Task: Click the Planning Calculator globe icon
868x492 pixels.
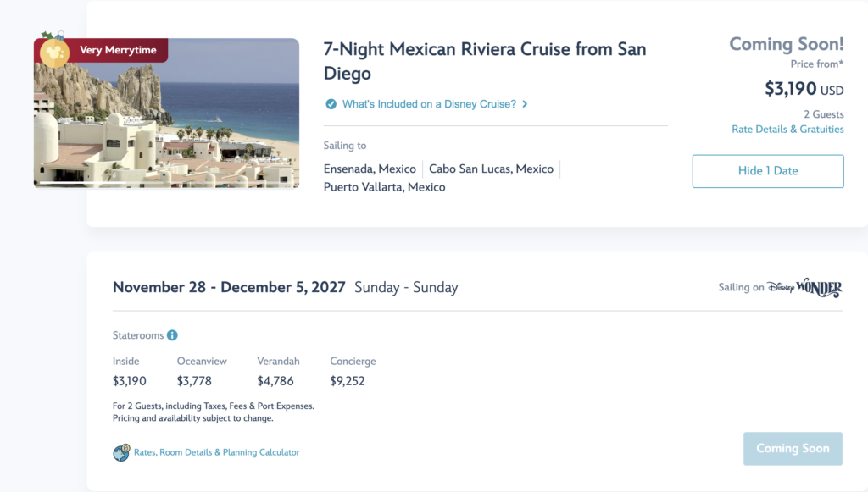Action: point(121,452)
